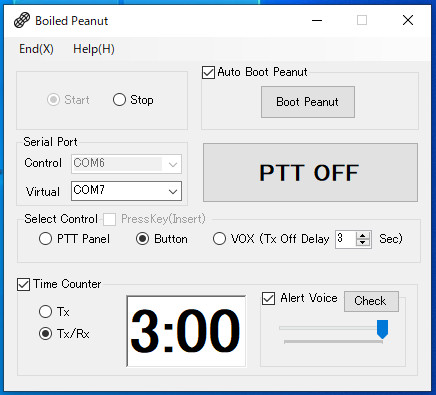This screenshot has height=395, width=436.
Task: Click the large PTT OFF button
Action: coord(310,172)
